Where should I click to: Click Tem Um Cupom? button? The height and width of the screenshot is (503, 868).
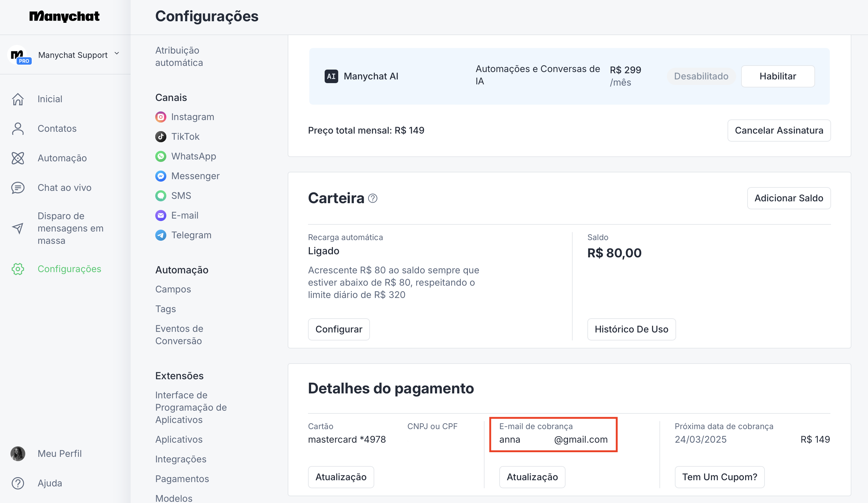pyautogui.click(x=720, y=477)
